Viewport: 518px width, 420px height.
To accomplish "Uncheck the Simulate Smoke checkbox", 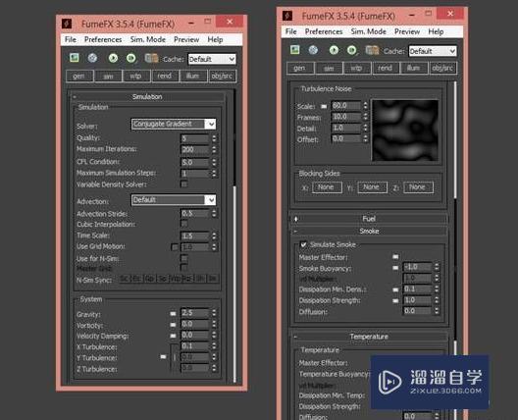I will point(303,244).
